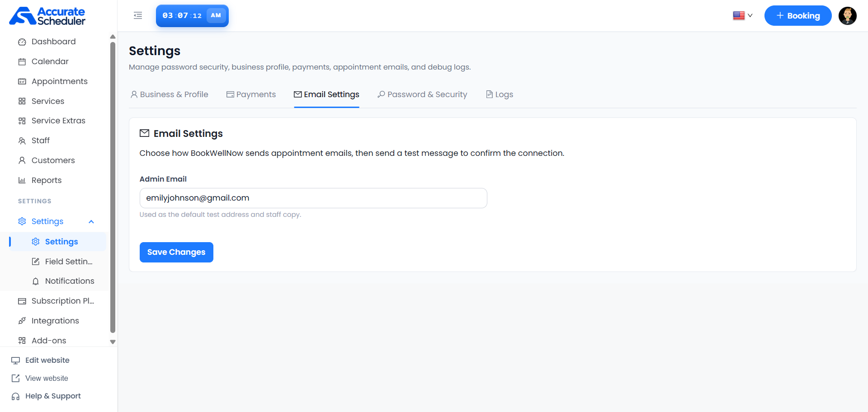Open Dashboard from the sidebar

pos(54,42)
